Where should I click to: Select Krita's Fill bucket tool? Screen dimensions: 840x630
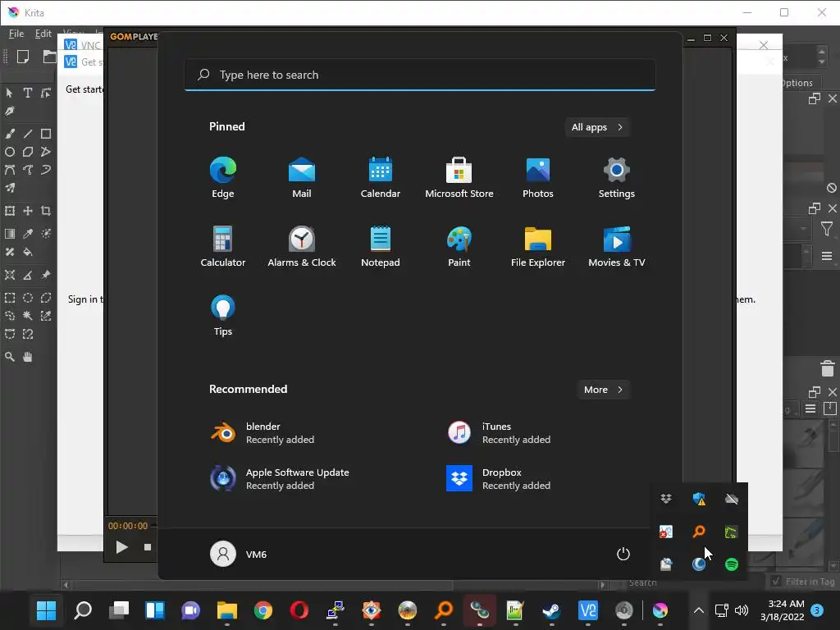[28, 252]
